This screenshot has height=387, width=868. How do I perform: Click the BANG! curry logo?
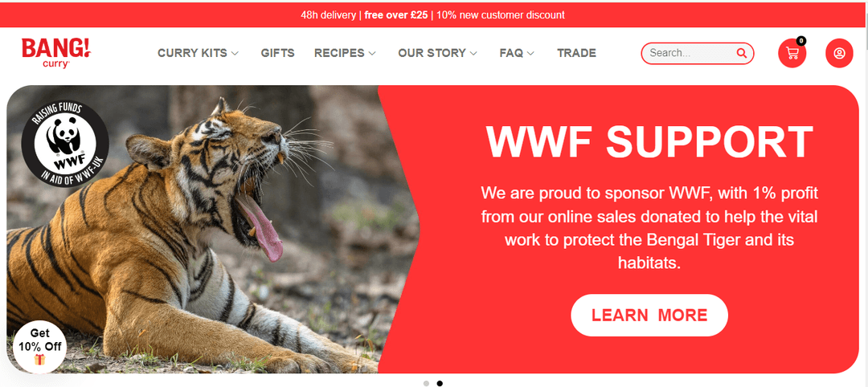pyautogui.click(x=56, y=53)
